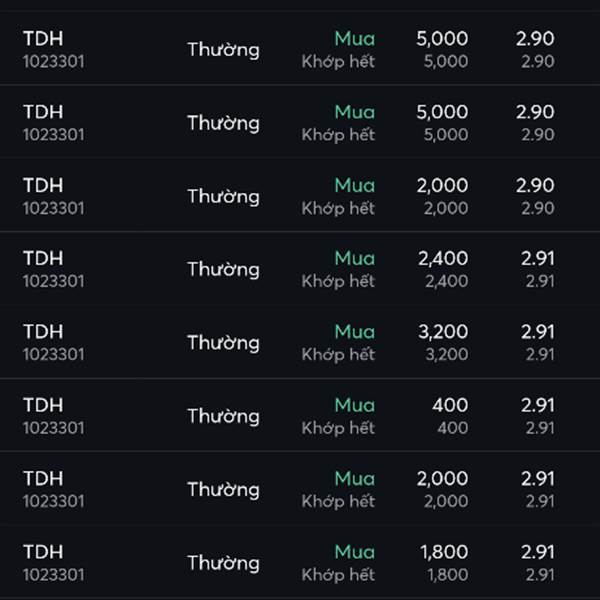Image resolution: width=600 pixels, height=600 pixels.
Task: Select Mua label in the 2,400-share order
Action: [354, 258]
